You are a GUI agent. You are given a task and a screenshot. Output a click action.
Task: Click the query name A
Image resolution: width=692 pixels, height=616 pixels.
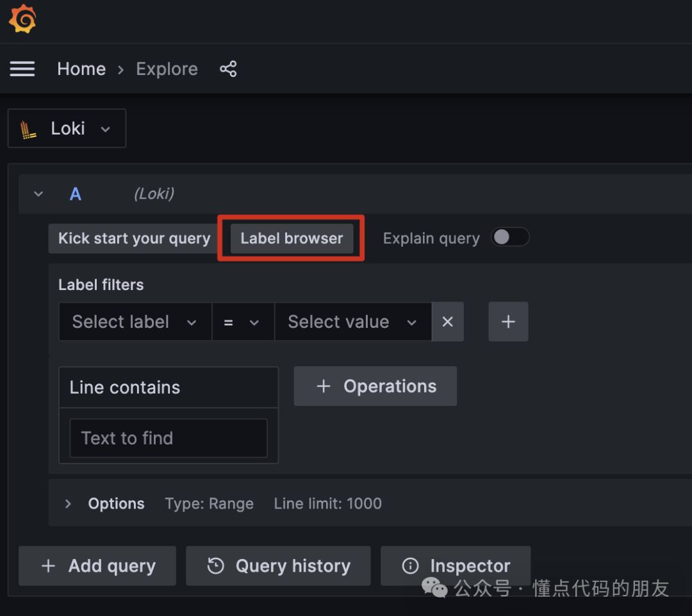[76, 194]
